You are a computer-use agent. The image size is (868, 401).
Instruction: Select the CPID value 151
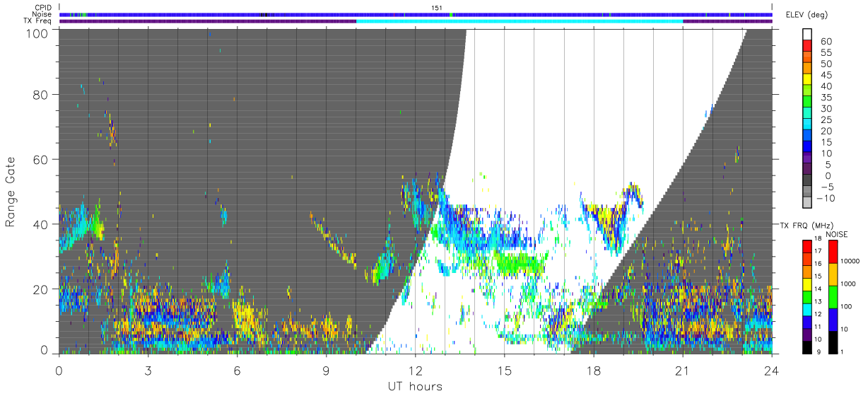(437, 8)
